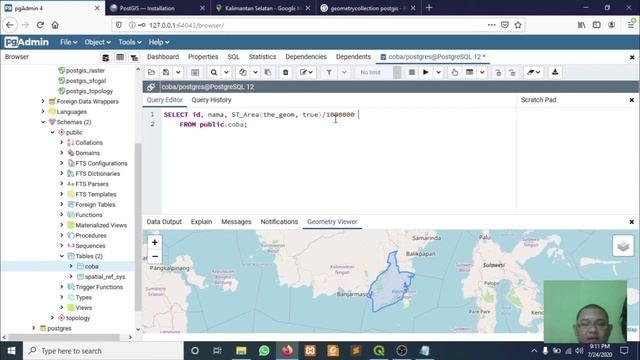Switch to the SQL tab
This screenshot has height=360, width=640.
click(x=233, y=57)
